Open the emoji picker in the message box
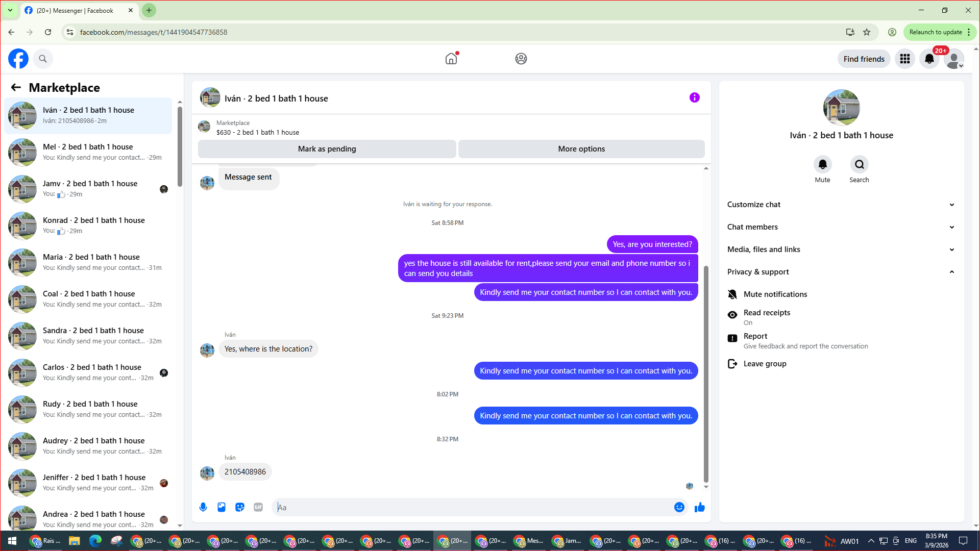980x551 pixels. pyautogui.click(x=679, y=507)
